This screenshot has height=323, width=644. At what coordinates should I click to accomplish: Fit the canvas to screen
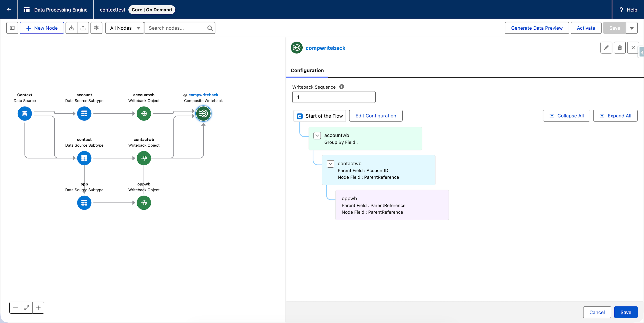27,308
